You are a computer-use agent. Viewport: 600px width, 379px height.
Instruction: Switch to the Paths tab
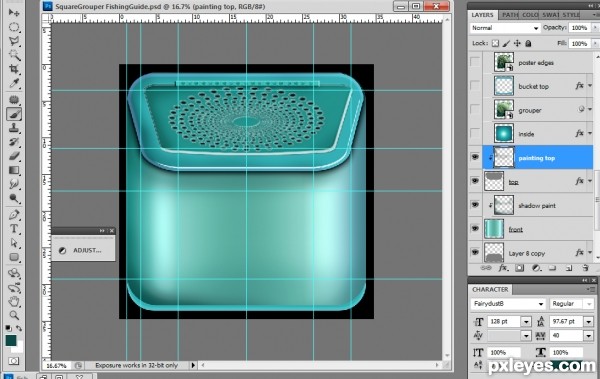click(509, 15)
